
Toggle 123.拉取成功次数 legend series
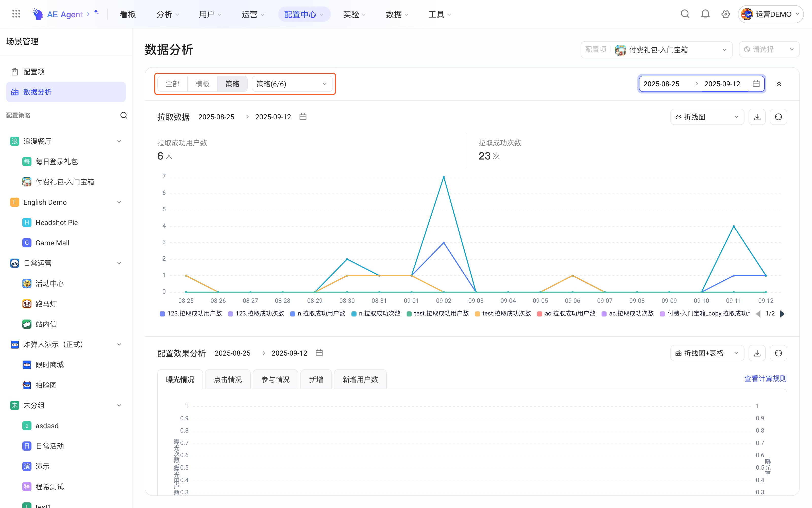tap(256, 313)
